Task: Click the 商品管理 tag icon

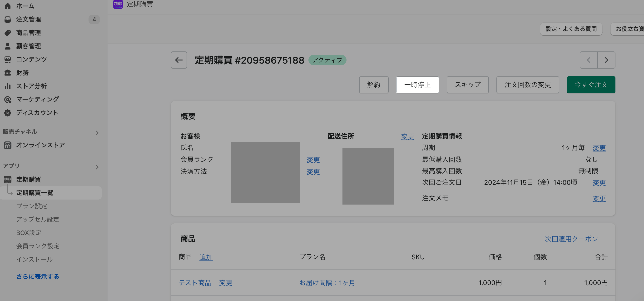Action: [x=8, y=33]
